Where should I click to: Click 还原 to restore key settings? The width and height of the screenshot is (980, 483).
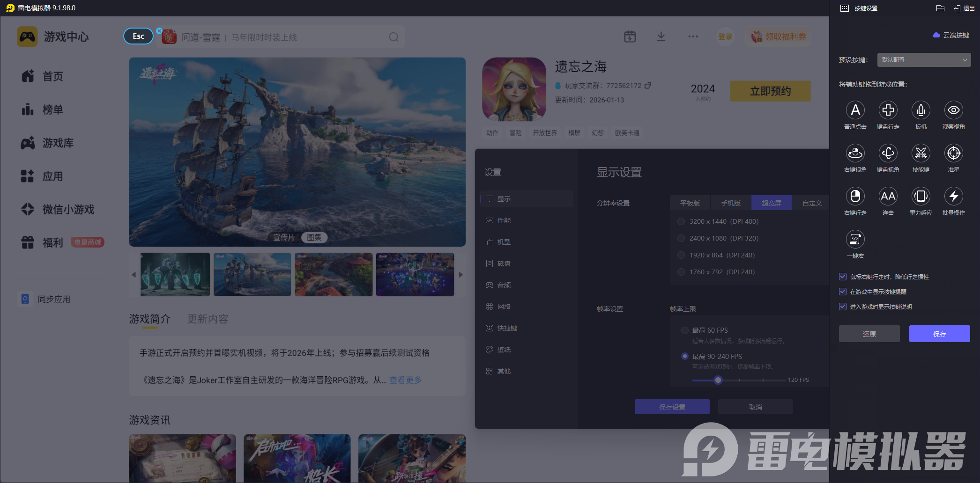coord(869,334)
